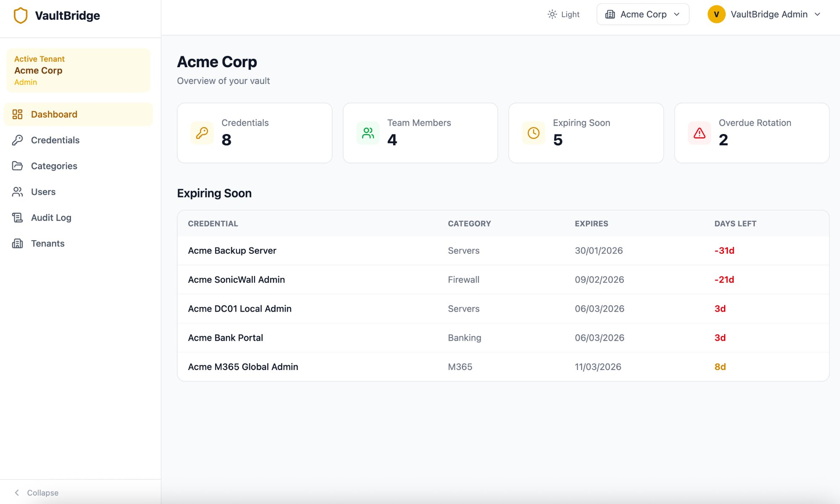
Task: Click the VaultBridge Admin avatar badge
Action: coord(716,14)
